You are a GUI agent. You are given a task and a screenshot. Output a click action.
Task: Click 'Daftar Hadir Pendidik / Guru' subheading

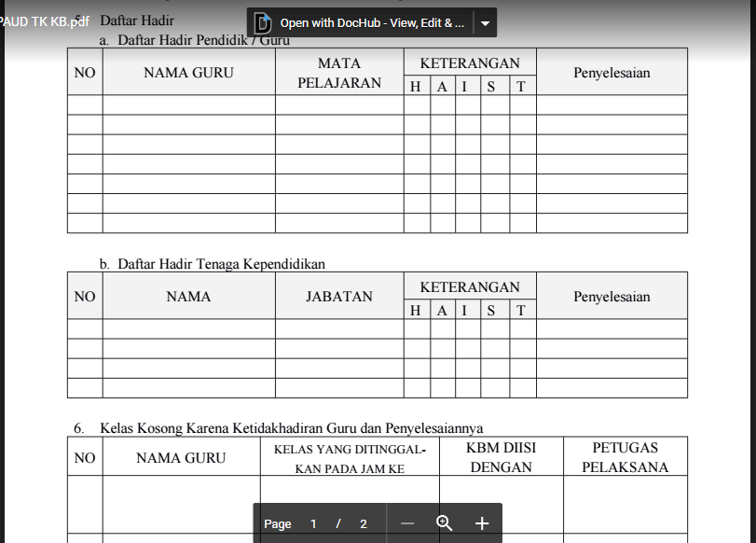coord(203,40)
